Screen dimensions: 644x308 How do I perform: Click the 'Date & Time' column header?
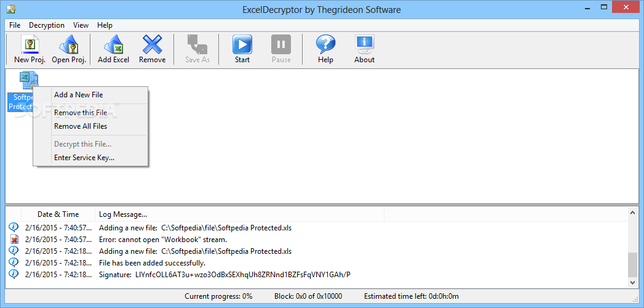point(58,214)
